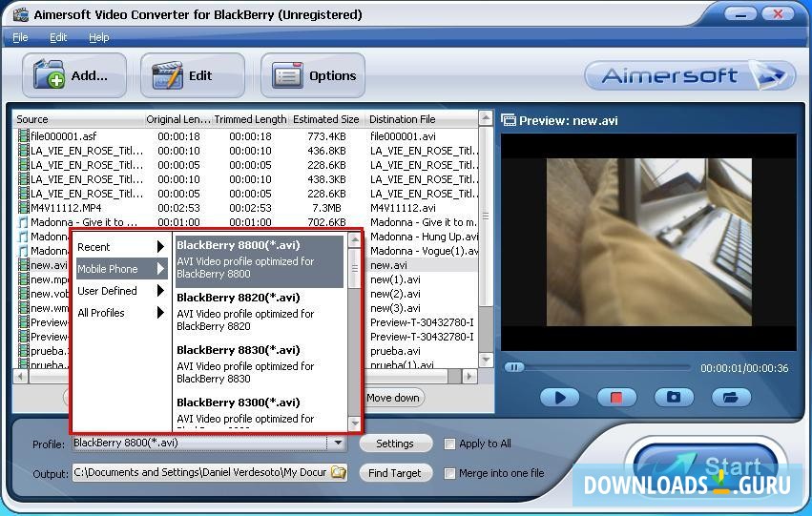Click Distination File column header
This screenshot has height=516, width=812.
coord(422,119)
